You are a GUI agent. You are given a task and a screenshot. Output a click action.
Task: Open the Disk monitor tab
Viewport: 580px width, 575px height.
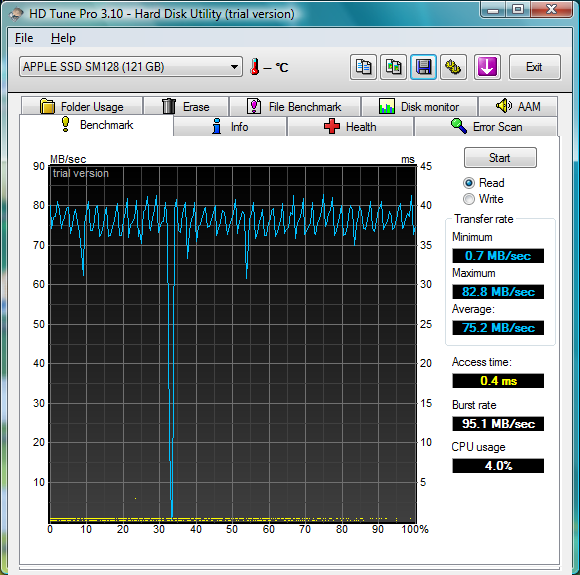[419, 107]
